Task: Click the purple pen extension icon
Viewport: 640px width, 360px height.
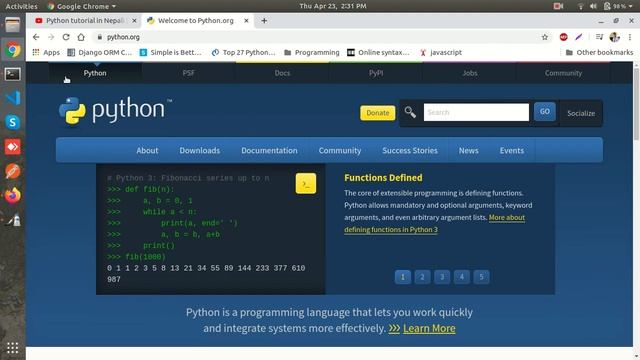Action: (578, 37)
